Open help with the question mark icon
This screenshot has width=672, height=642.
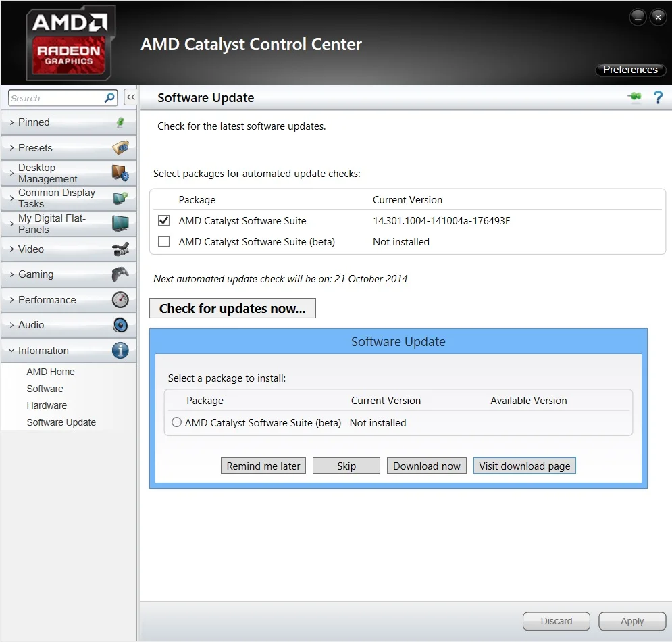(x=658, y=97)
